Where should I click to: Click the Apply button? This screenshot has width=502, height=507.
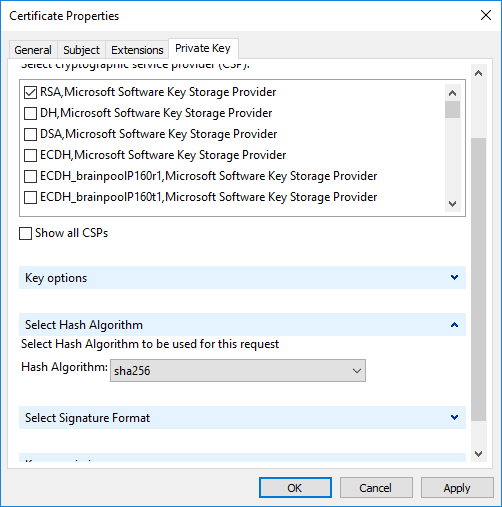457,488
